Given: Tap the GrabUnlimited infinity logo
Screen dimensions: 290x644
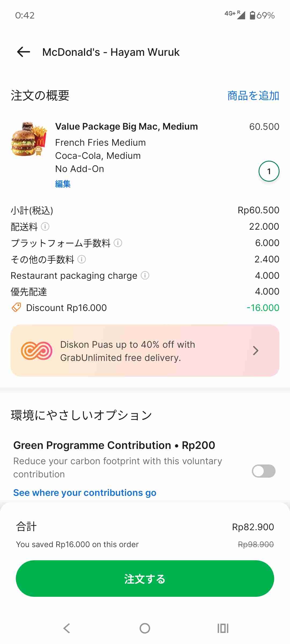Looking at the screenshot, I should coord(37,351).
